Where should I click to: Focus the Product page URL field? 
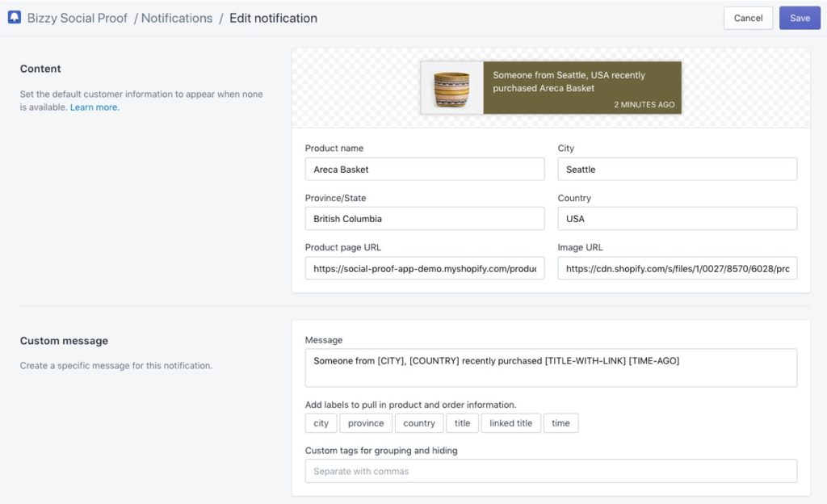tap(425, 268)
